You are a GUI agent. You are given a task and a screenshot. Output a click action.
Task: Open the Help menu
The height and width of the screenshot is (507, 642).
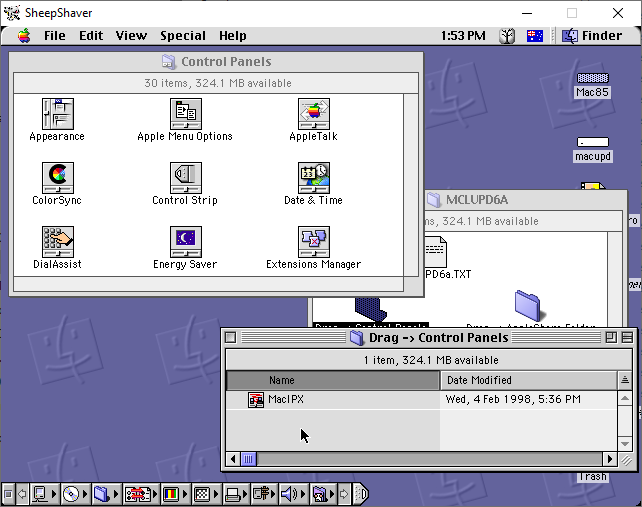tap(233, 36)
